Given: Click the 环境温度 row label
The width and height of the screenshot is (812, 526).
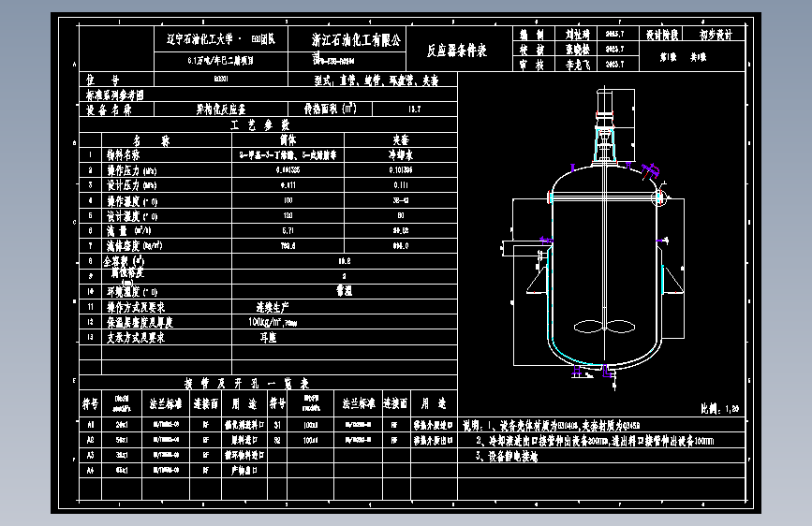Looking at the screenshot, I should (132, 291).
